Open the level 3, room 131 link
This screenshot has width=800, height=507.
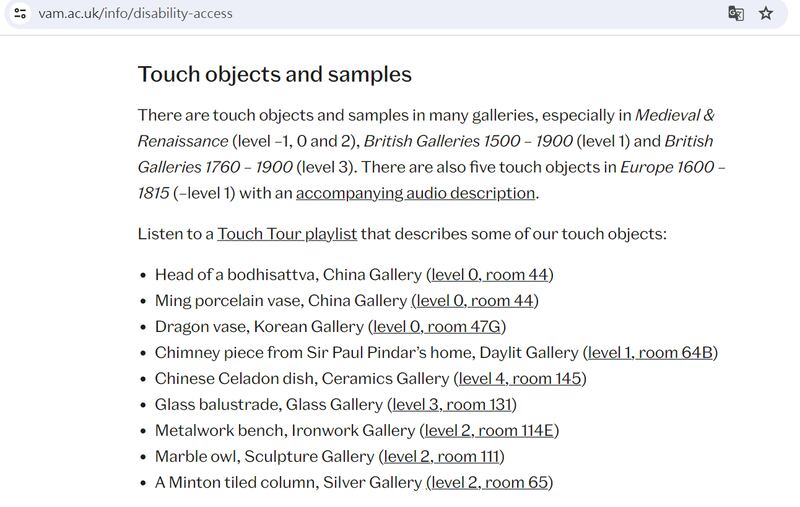pos(451,404)
